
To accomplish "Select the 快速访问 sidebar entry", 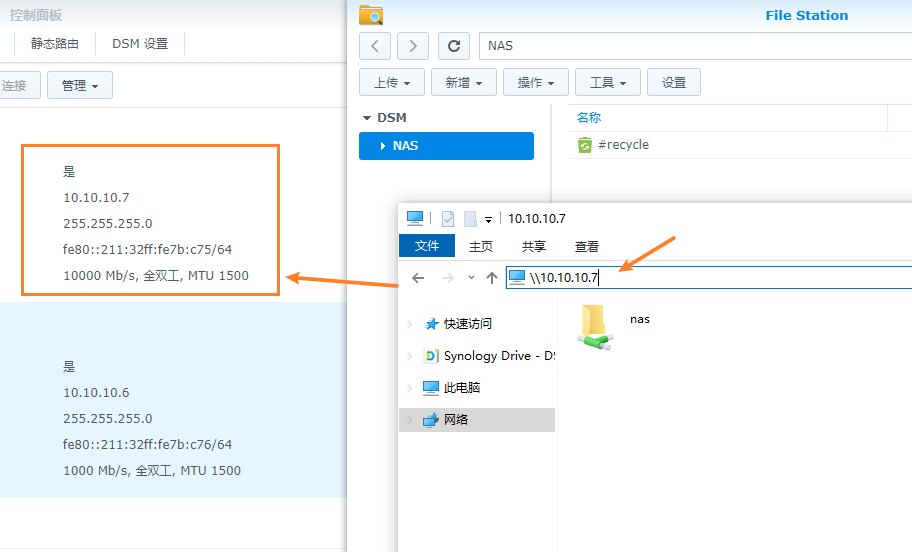I will pos(468,324).
